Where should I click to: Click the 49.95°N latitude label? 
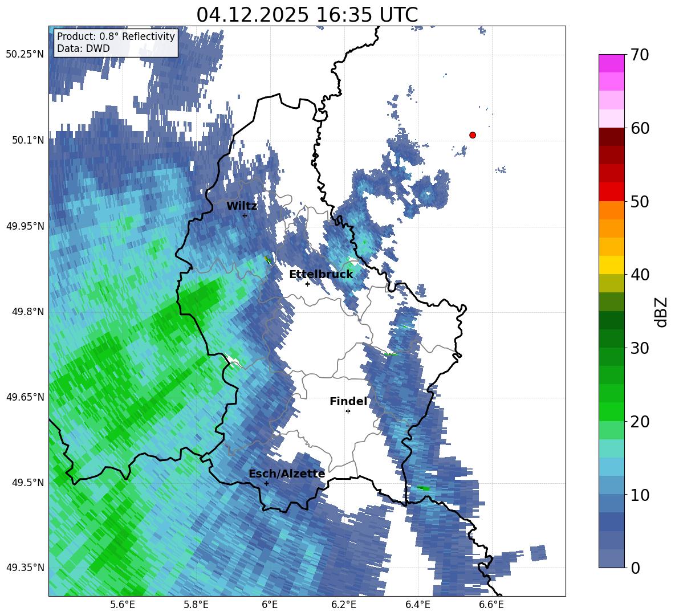25,226
